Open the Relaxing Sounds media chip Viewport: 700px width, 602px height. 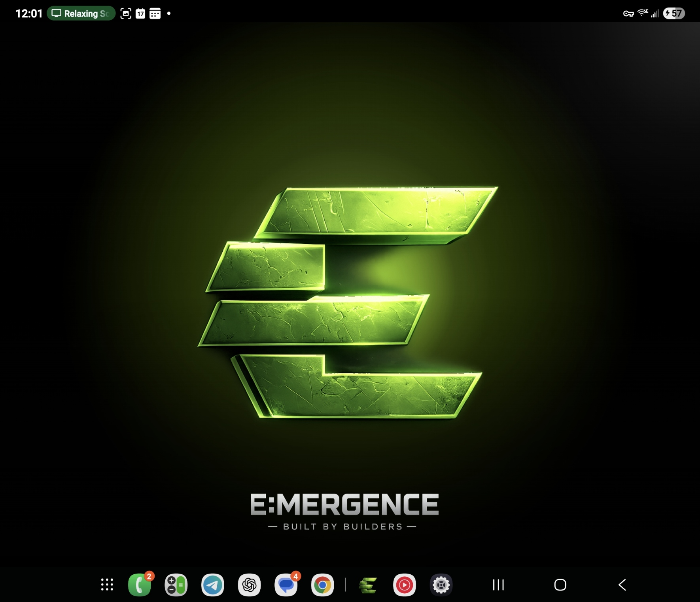tap(81, 13)
